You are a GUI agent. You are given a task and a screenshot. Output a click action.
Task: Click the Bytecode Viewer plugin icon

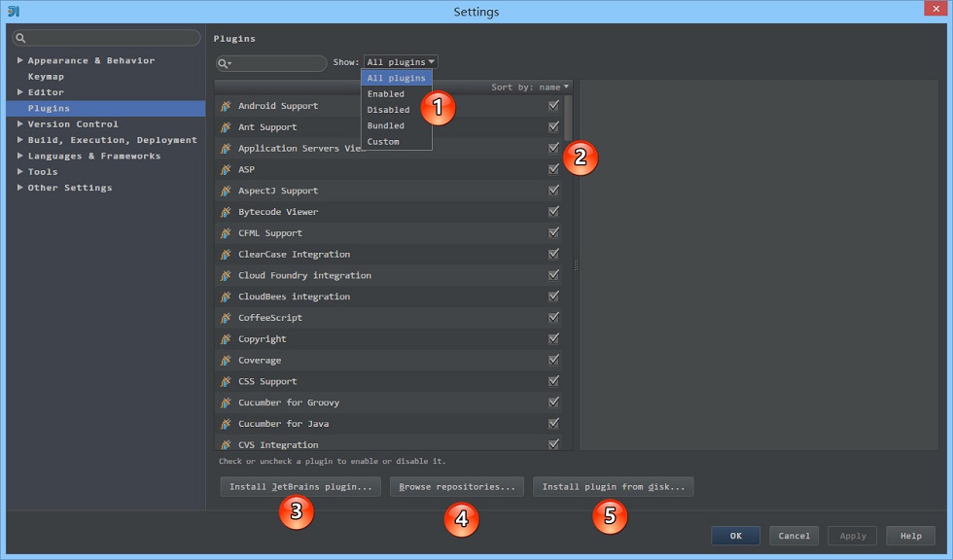(226, 212)
